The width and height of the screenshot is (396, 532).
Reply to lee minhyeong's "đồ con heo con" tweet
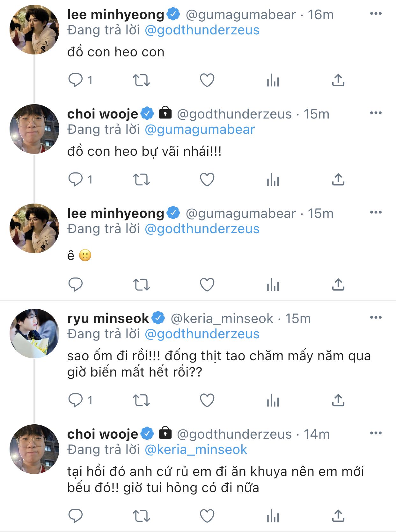click(76, 80)
